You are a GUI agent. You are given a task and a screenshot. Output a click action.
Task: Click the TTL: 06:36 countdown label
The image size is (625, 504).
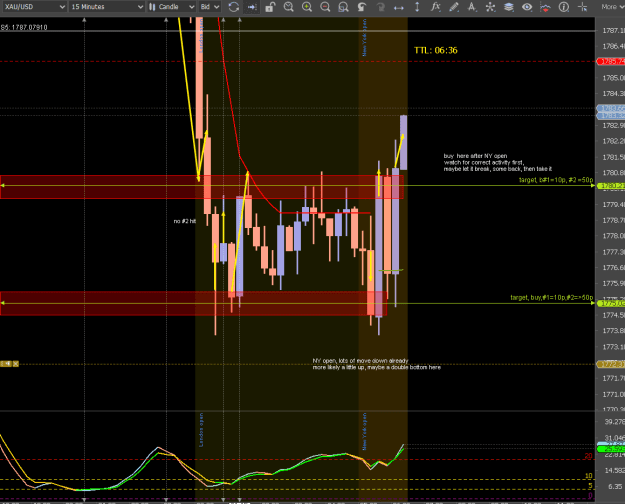pyautogui.click(x=436, y=50)
